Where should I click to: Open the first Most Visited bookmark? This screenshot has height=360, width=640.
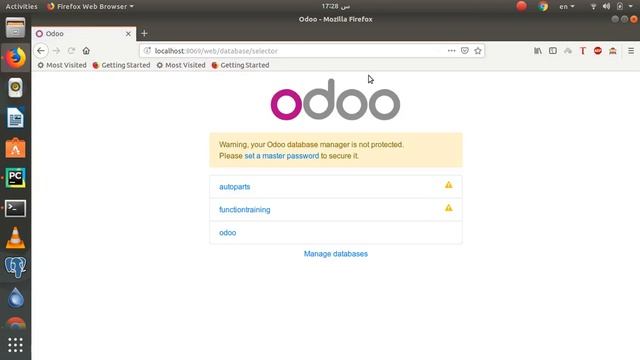pos(62,65)
